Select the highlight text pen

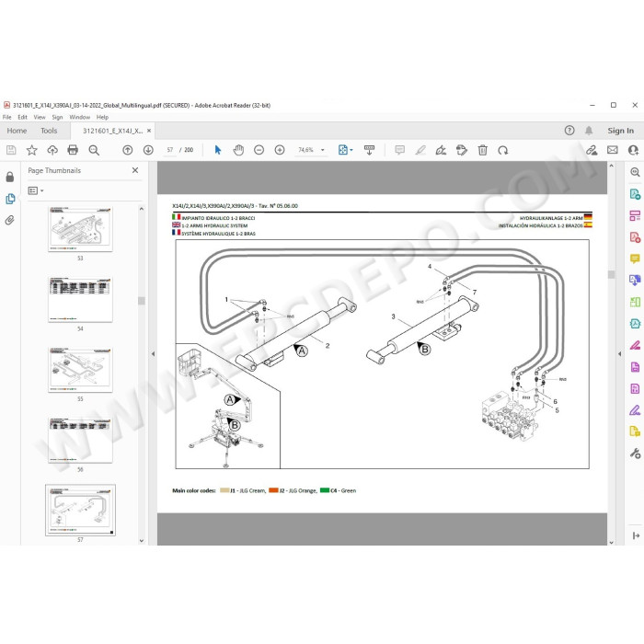(420, 150)
